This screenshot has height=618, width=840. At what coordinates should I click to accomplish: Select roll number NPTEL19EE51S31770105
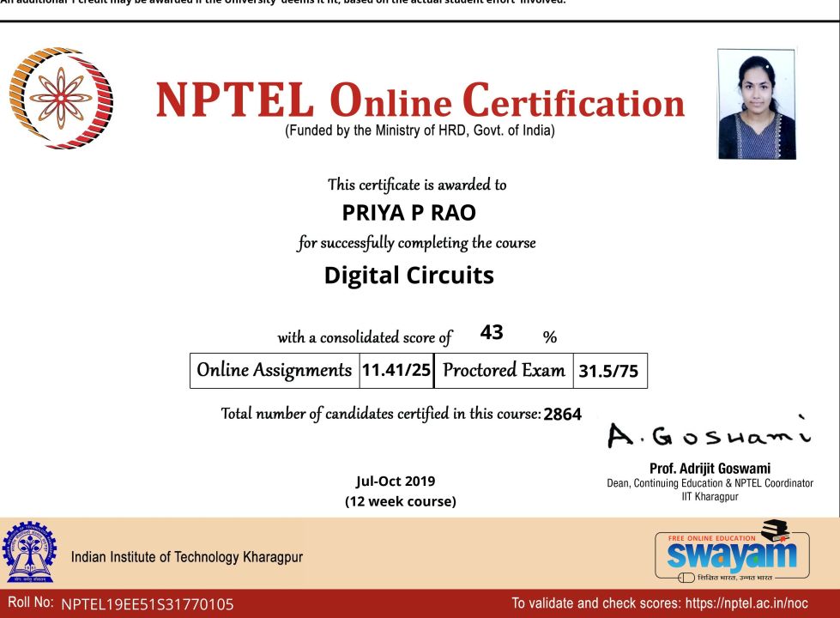coord(148,604)
